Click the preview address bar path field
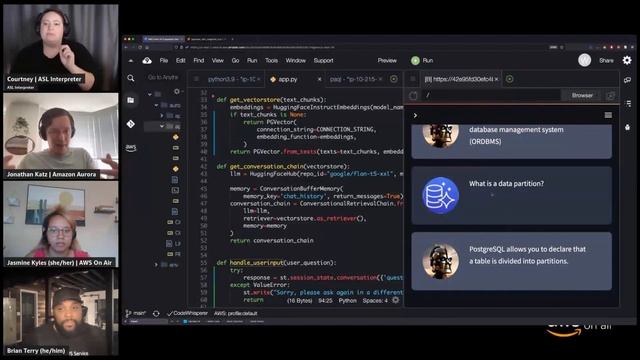 tap(491, 96)
